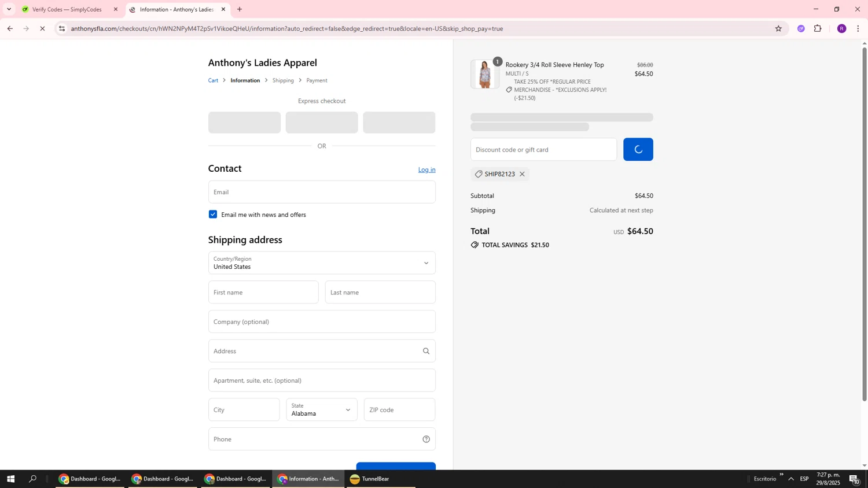Switch to Verify Codes SimplyCodes tab
Screen dimensions: 868x488
pos(69,9)
